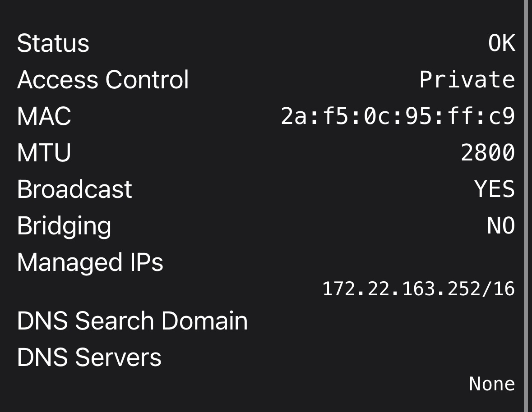The width and height of the screenshot is (532, 412).
Task: Select the MTU value 2800
Action: (x=488, y=153)
